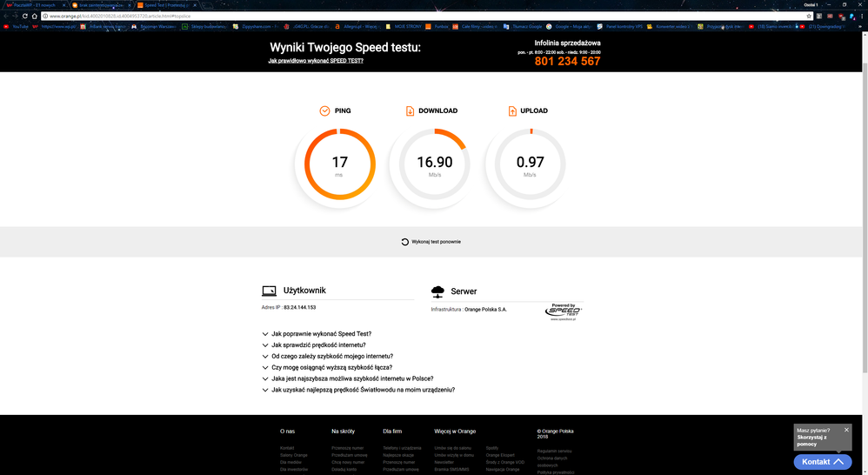Click the reload icon beside Wykonaj test ponownie
Viewport: 868px width, 475px height.
pyautogui.click(x=405, y=242)
